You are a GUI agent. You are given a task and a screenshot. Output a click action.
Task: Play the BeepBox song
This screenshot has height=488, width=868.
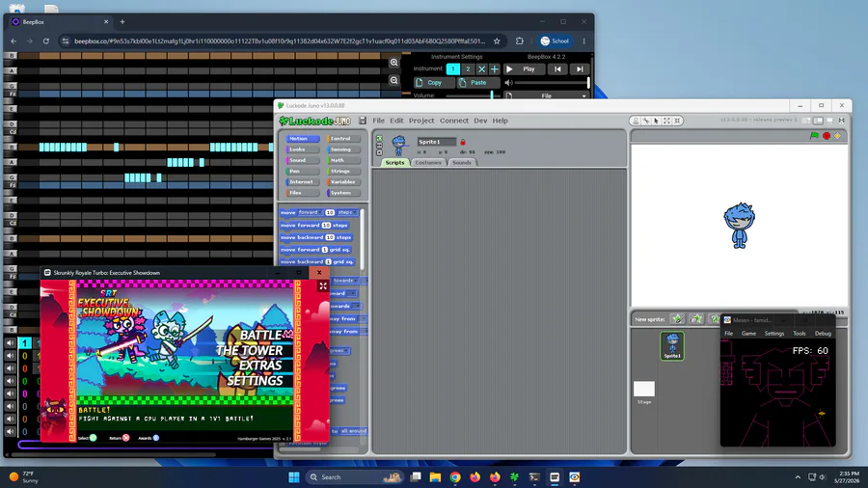pos(522,69)
